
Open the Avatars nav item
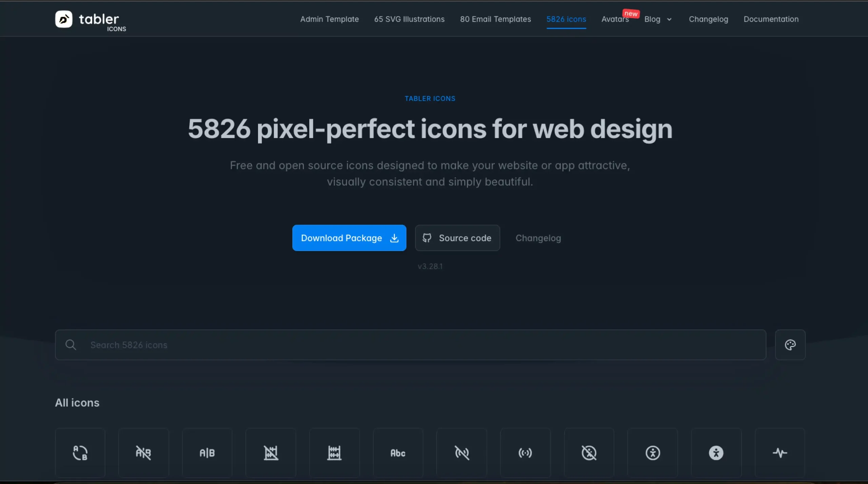pos(615,19)
